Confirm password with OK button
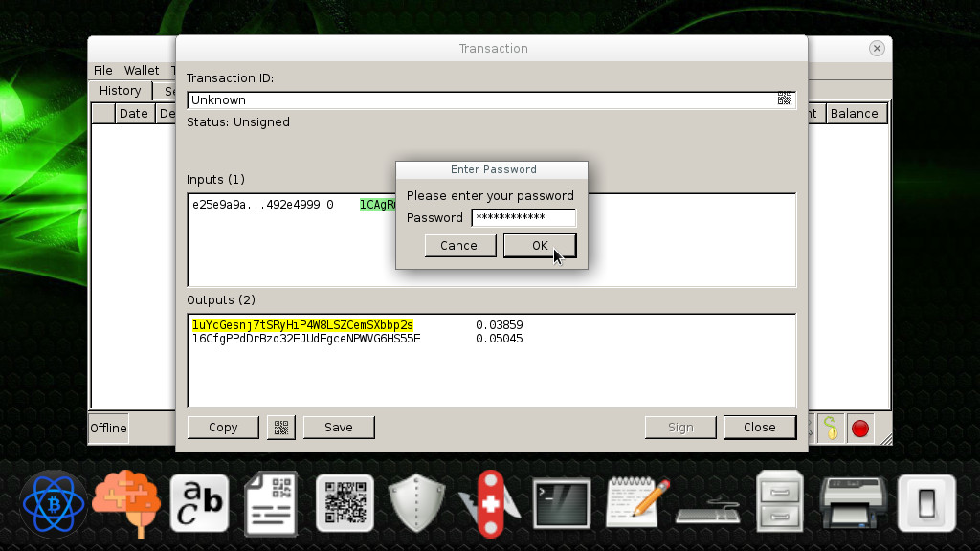Image resolution: width=980 pixels, height=551 pixels. click(540, 246)
